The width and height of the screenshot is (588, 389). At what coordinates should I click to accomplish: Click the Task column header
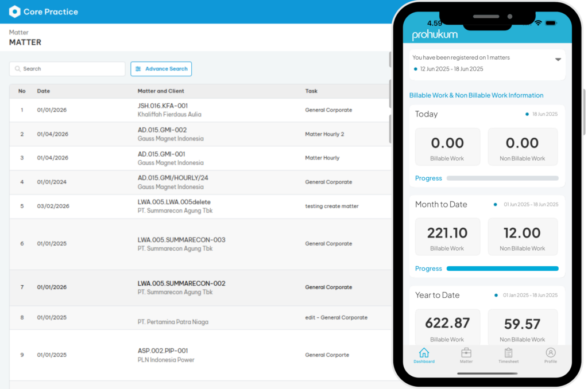tap(311, 91)
